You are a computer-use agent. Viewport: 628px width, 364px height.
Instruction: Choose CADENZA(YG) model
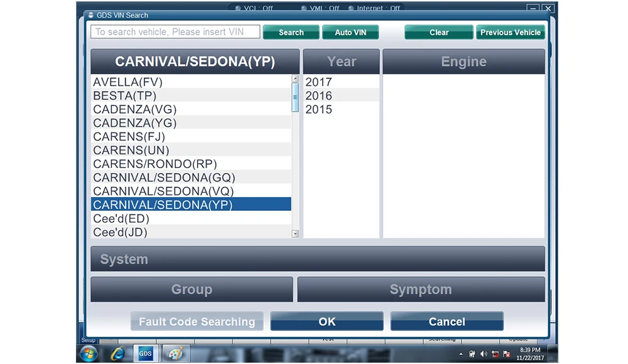coord(191,122)
